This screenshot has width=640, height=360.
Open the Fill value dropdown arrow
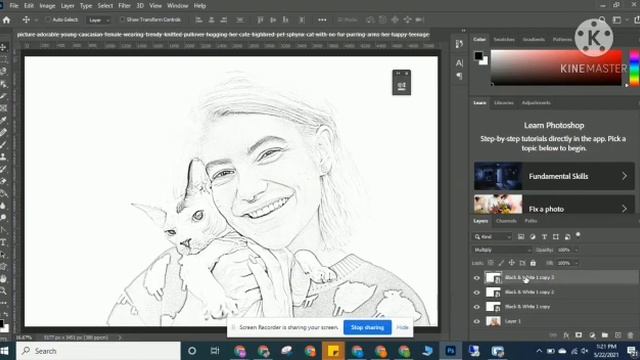pos(576,263)
